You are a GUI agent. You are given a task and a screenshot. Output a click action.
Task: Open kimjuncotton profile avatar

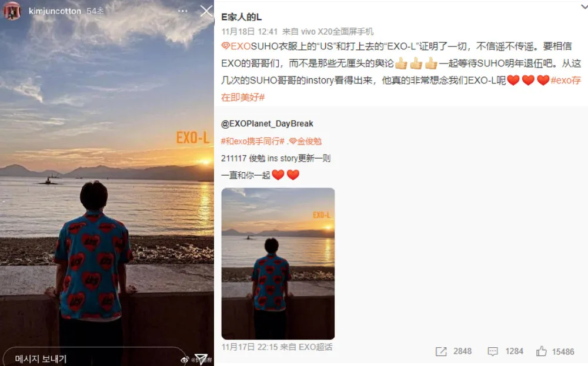(x=12, y=11)
